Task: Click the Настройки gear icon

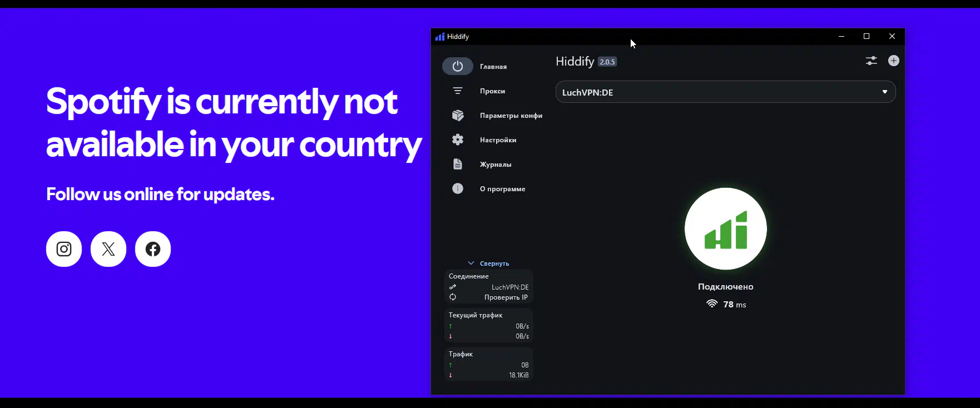Action: pyautogui.click(x=458, y=140)
